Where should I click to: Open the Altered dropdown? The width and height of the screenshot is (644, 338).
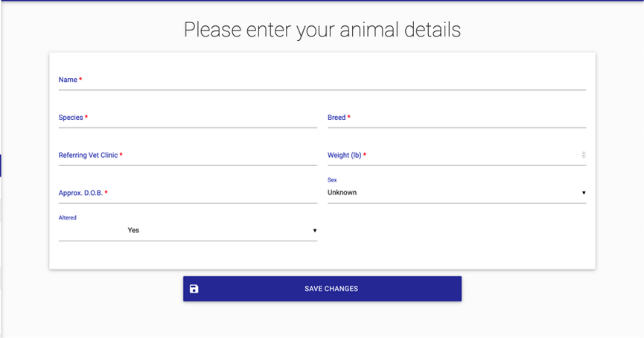point(188,231)
